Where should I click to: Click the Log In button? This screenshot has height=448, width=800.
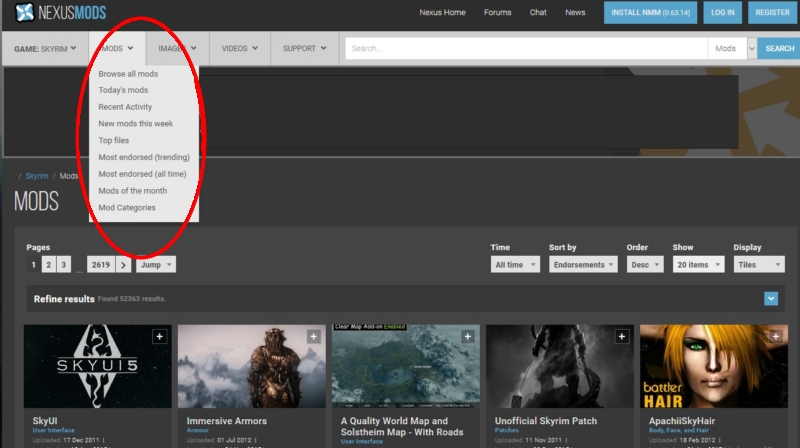click(722, 12)
